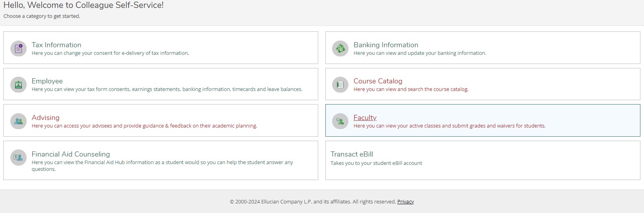Click the 'access your advisees' description text
This screenshot has width=644, height=213.
pyautogui.click(x=144, y=126)
